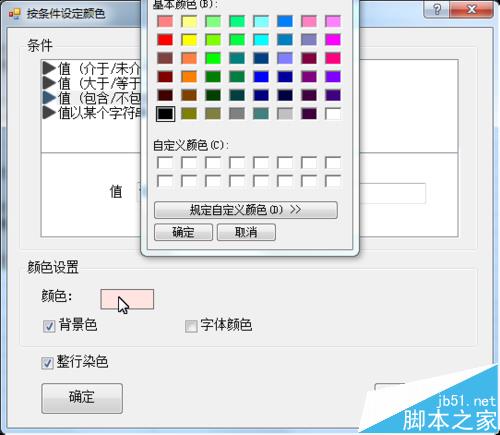Pick the dark maroon swatch in fourth row
Viewport: 500px width, 435px height.
pyautogui.click(x=165, y=77)
